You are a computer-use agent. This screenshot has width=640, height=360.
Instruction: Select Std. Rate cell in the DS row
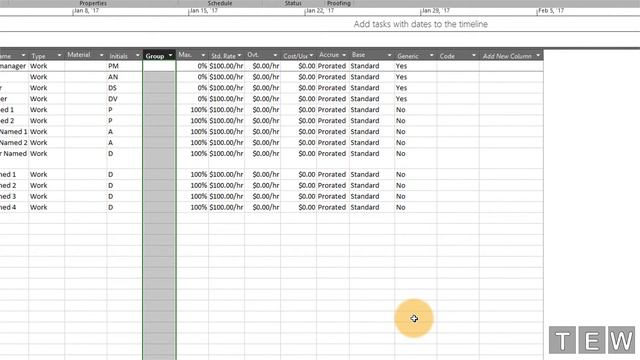click(227, 88)
